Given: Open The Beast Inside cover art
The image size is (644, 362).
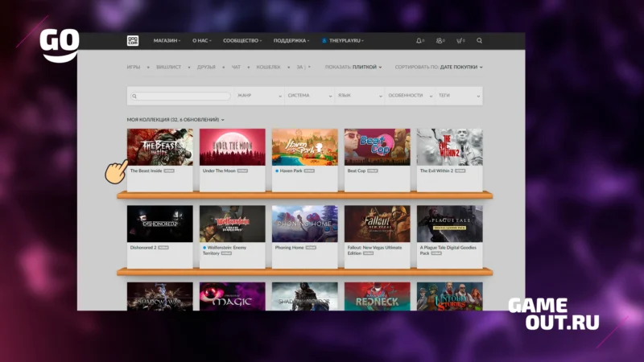Looking at the screenshot, I should point(159,147).
